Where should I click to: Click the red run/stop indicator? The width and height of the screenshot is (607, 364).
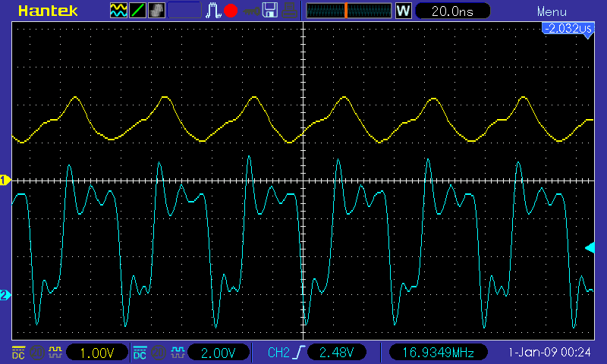click(231, 11)
